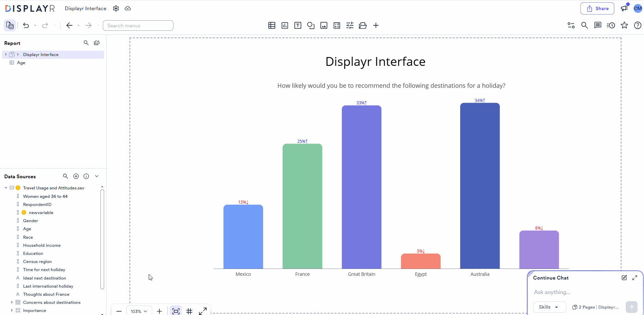Open the announcements megaphone icon

coord(624,8)
